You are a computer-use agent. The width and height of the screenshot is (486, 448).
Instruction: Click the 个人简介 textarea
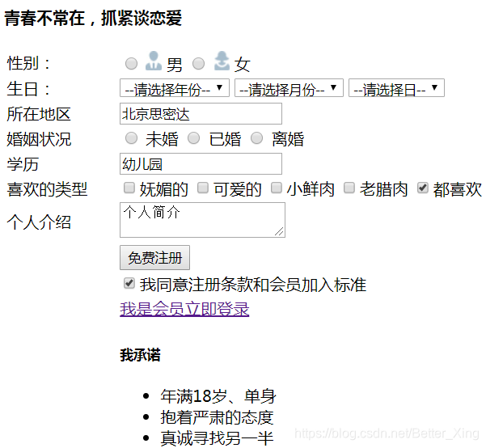coord(202,220)
